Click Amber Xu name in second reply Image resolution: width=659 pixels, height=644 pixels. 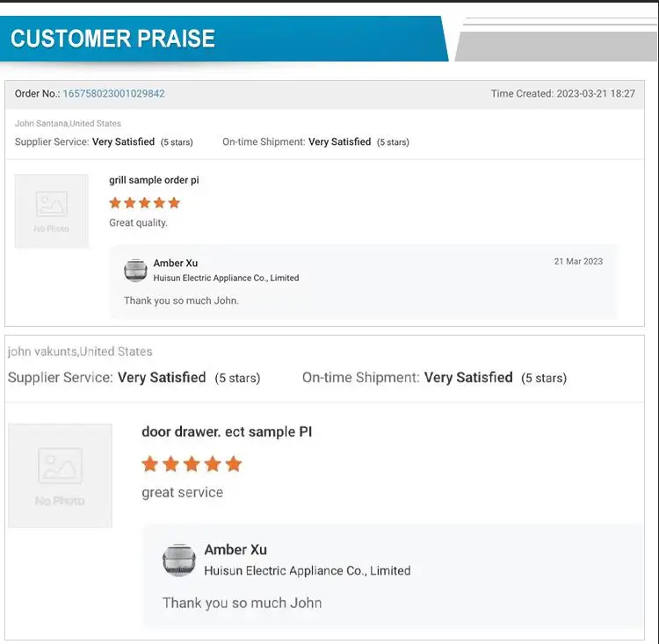pos(235,549)
